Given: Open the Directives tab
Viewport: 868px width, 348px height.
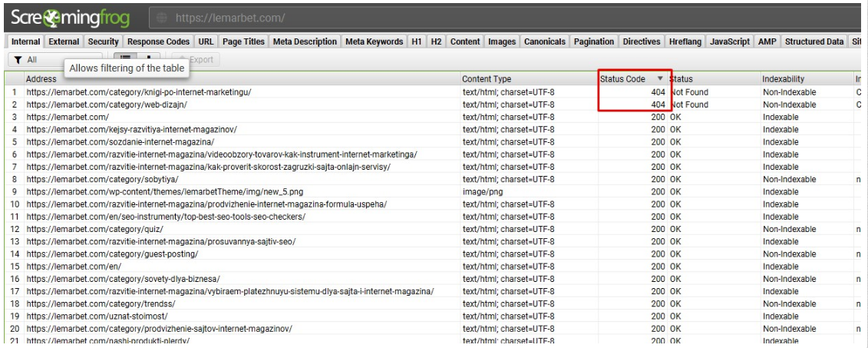Looking at the screenshot, I should tap(642, 41).
